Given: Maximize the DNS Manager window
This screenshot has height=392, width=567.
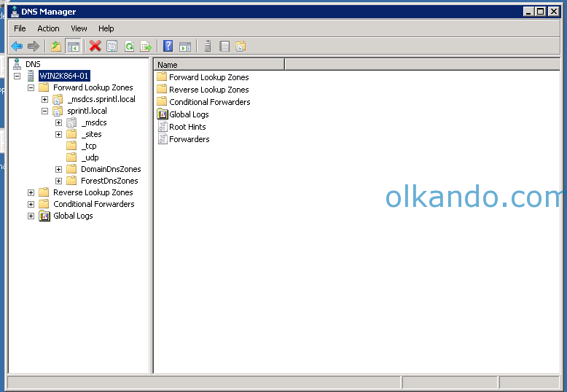Looking at the screenshot, I should tap(540, 12).
